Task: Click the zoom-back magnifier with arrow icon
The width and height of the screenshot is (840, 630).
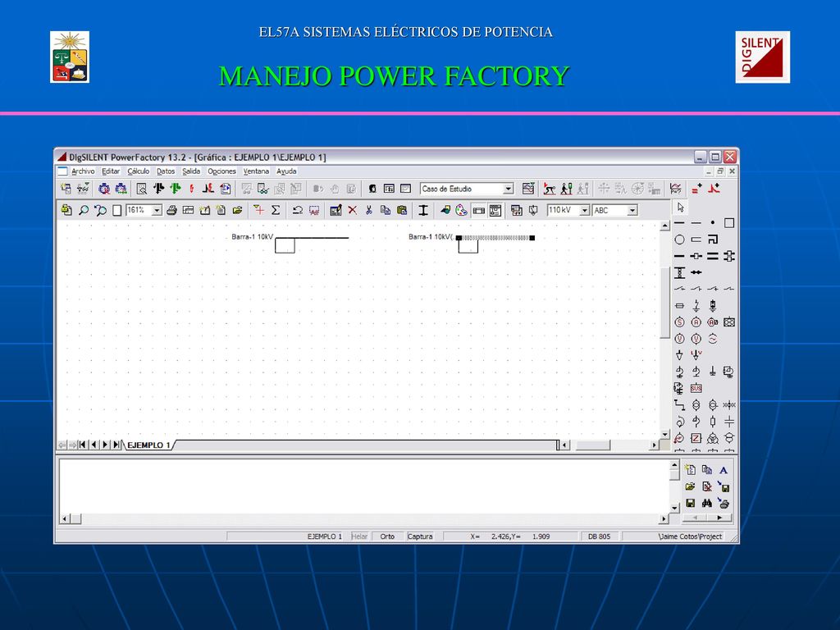Action: pos(100,211)
